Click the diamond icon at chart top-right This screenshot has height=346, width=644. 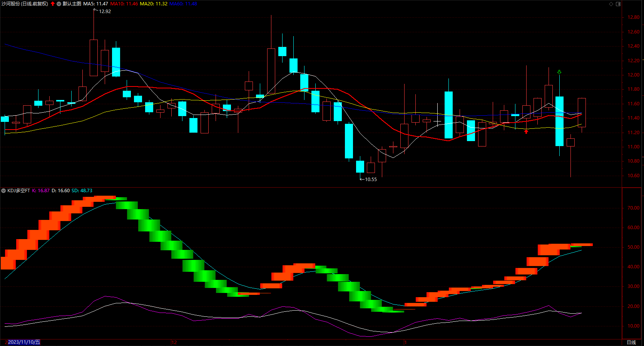[x=611, y=4]
